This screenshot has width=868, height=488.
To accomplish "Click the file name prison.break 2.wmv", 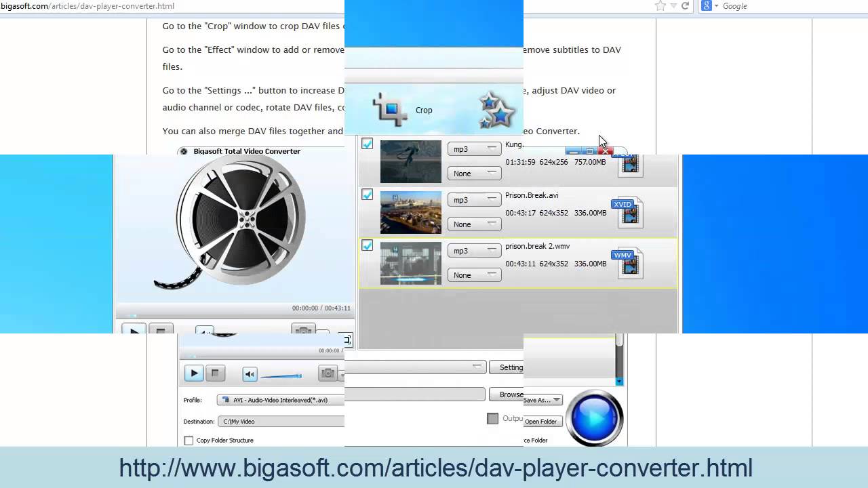I will 537,246.
